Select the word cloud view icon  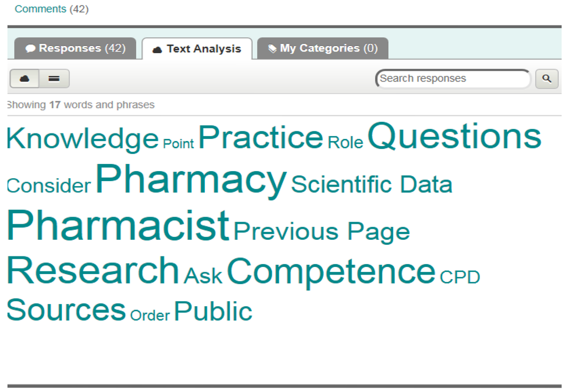[24, 78]
